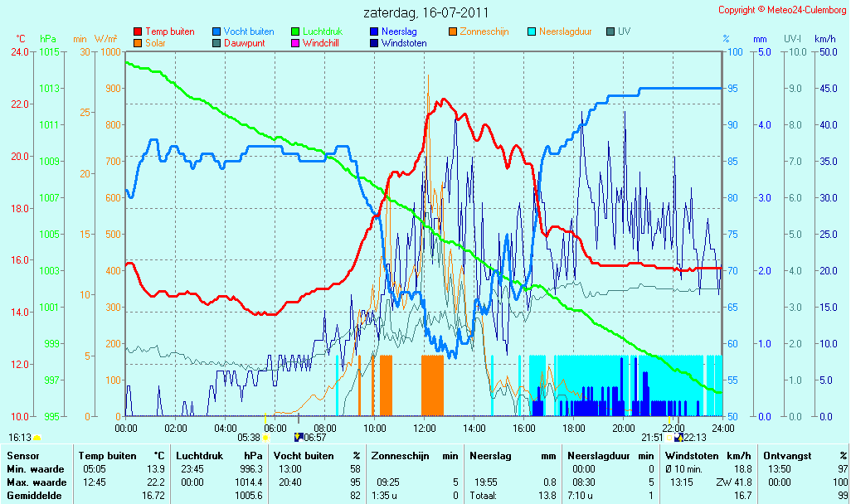The height and width of the screenshot is (504, 851).
Task: Click the orange Solar legend swatch
Action: click(x=138, y=43)
